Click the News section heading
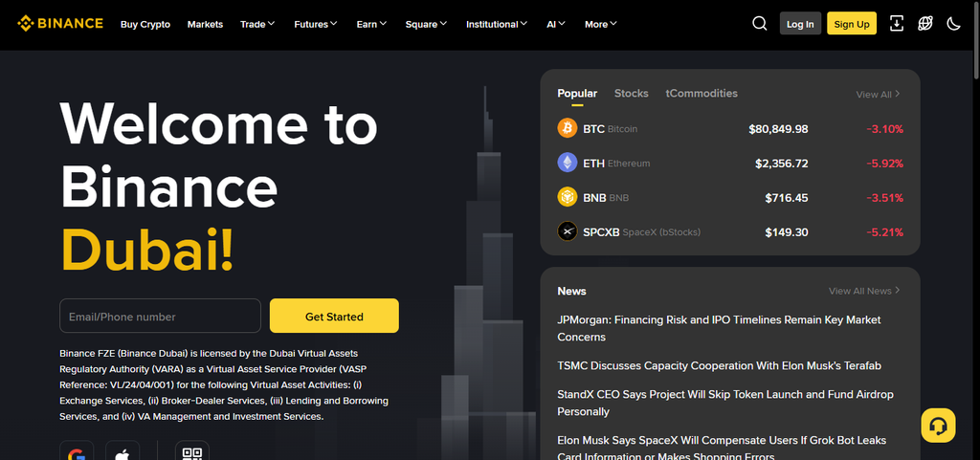The image size is (980, 460). (x=571, y=291)
